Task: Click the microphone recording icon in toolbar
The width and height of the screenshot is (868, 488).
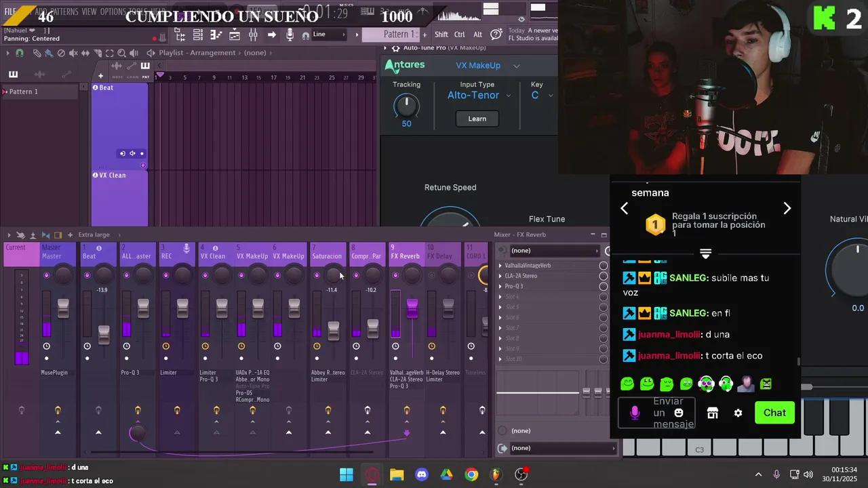Action: pyautogui.click(x=290, y=35)
